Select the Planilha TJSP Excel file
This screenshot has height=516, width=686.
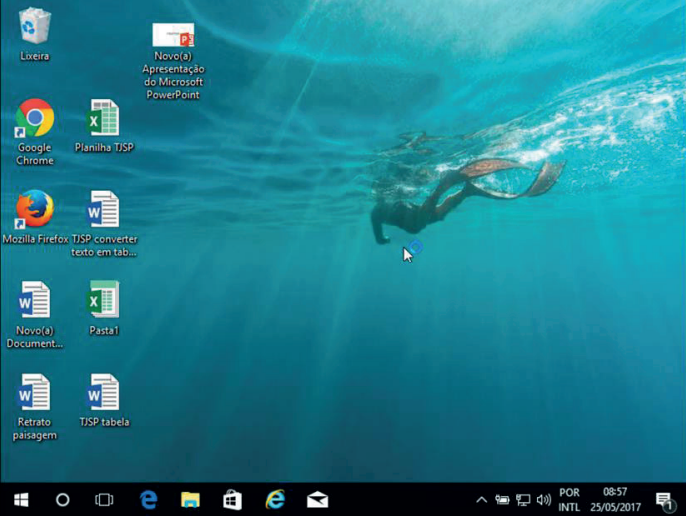103,120
